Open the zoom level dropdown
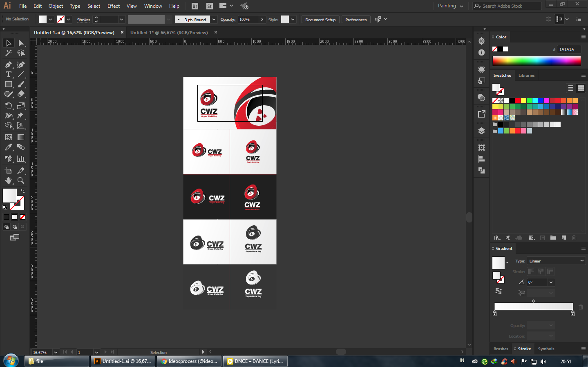The image size is (588, 367). click(56, 352)
